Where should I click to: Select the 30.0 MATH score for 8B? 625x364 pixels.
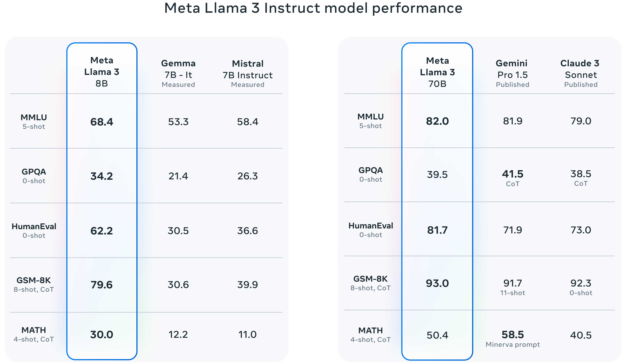click(102, 334)
